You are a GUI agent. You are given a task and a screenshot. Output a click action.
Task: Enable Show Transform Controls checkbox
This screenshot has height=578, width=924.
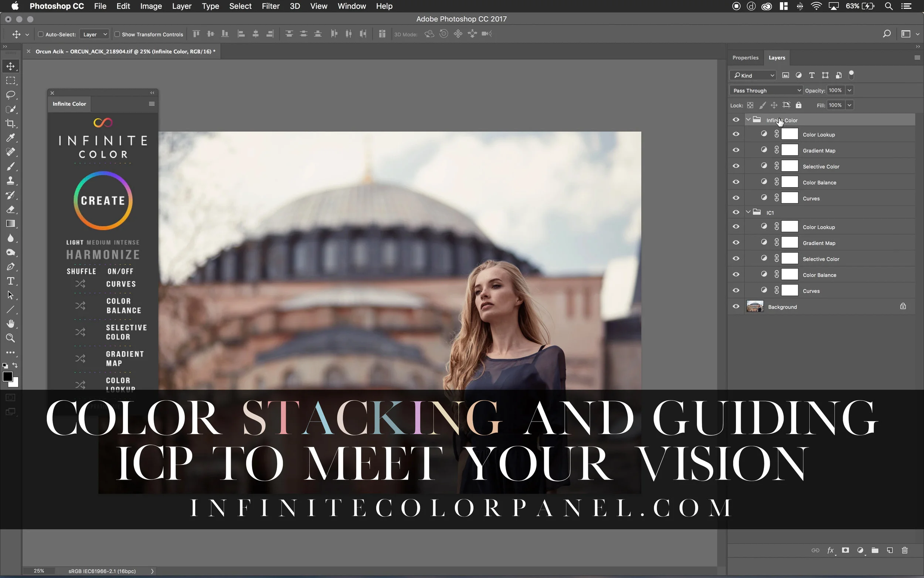click(117, 34)
